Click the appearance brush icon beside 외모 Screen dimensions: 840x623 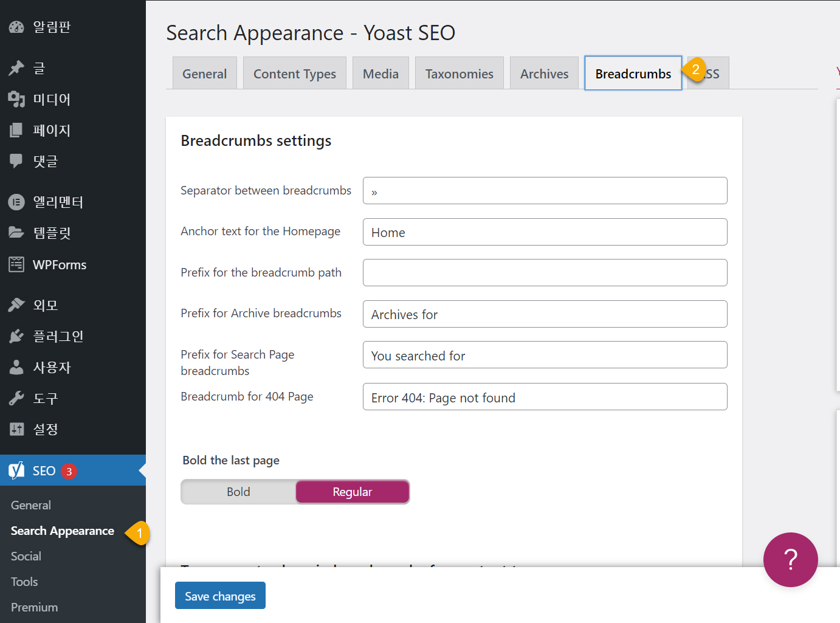coord(16,305)
